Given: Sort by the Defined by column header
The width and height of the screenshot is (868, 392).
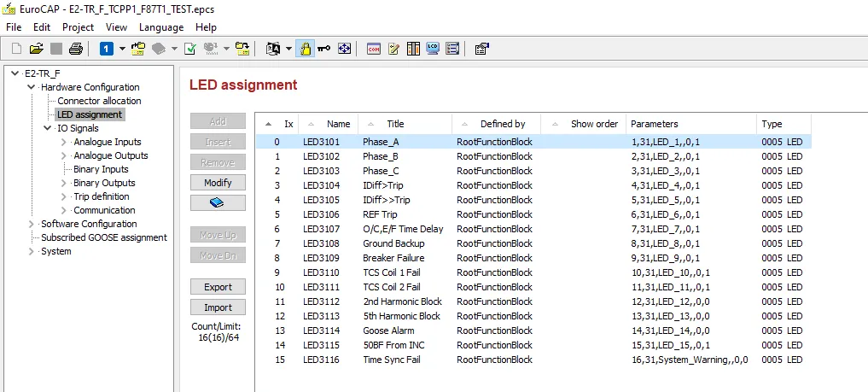Looking at the screenshot, I should pos(497,124).
